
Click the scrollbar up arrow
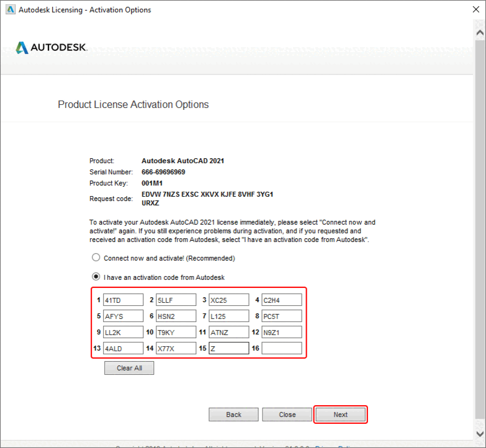(480, 32)
